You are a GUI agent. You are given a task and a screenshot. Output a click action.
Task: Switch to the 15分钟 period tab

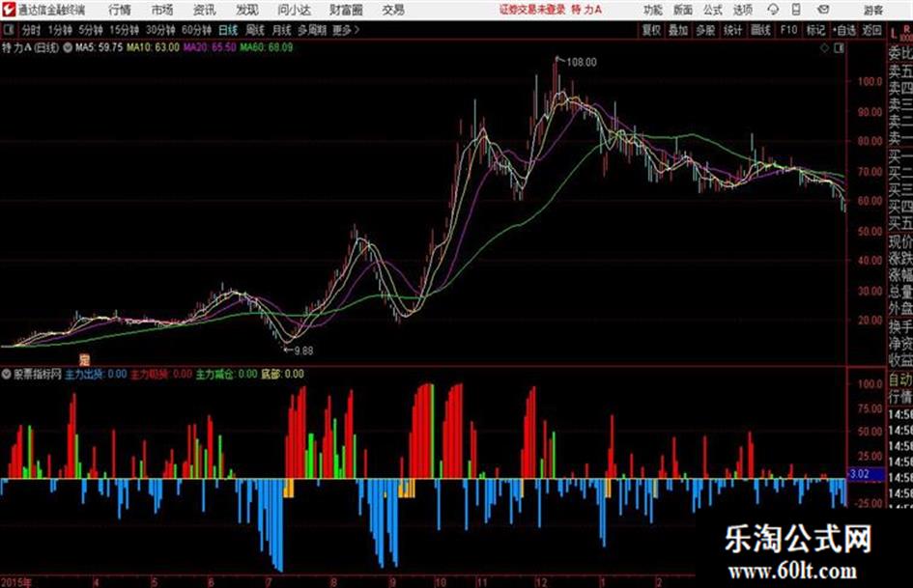point(125,30)
